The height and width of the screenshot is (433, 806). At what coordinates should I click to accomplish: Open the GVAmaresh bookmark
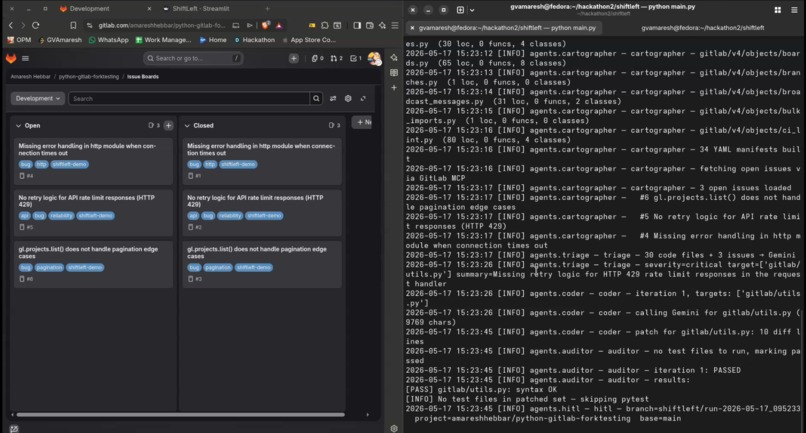(60, 40)
